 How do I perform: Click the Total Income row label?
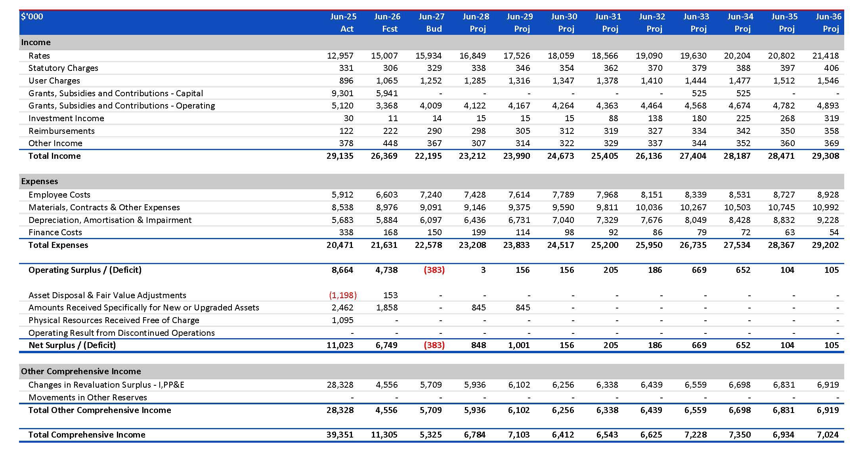click(54, 156)
